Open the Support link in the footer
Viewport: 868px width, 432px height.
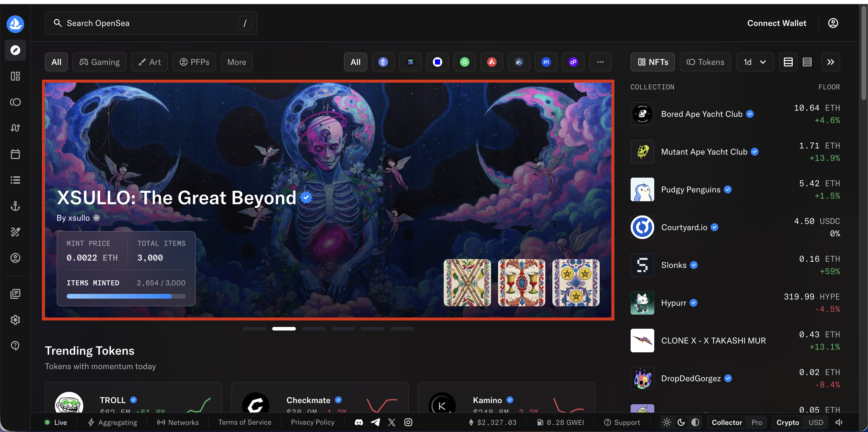coord(622,422)
